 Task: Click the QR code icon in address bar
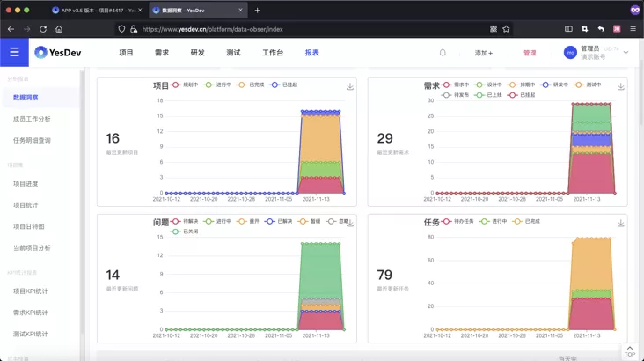point(494,29)
